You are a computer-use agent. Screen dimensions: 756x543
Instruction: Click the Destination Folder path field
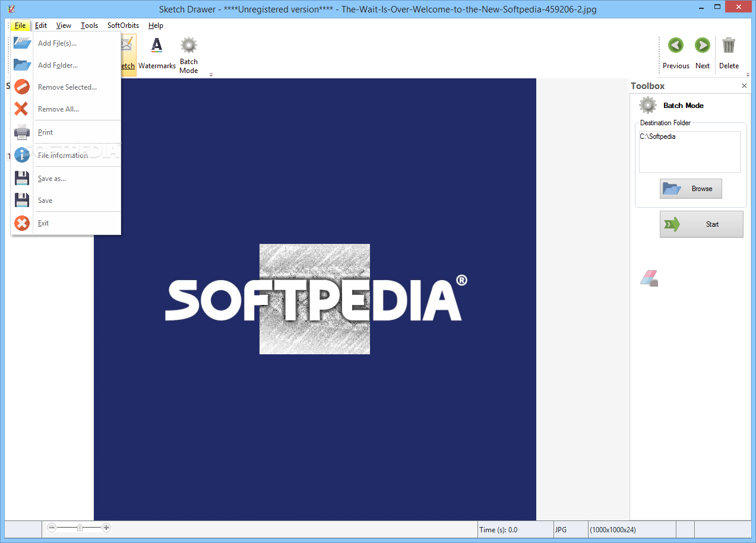point(689,152)
